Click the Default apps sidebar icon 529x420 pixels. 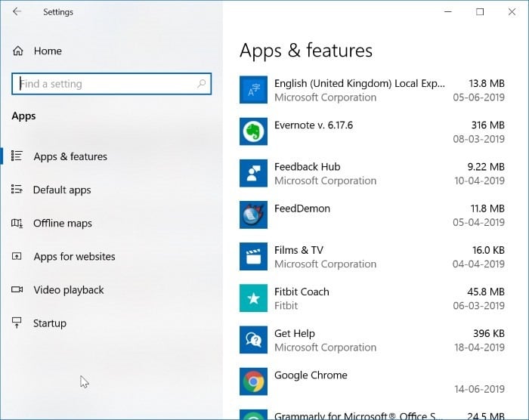point(17,190)
